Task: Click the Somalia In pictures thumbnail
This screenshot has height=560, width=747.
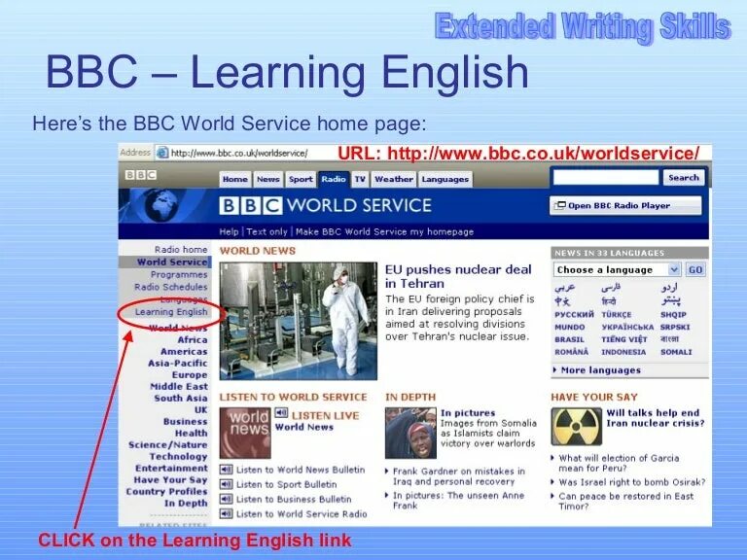Action: [410, 433]
